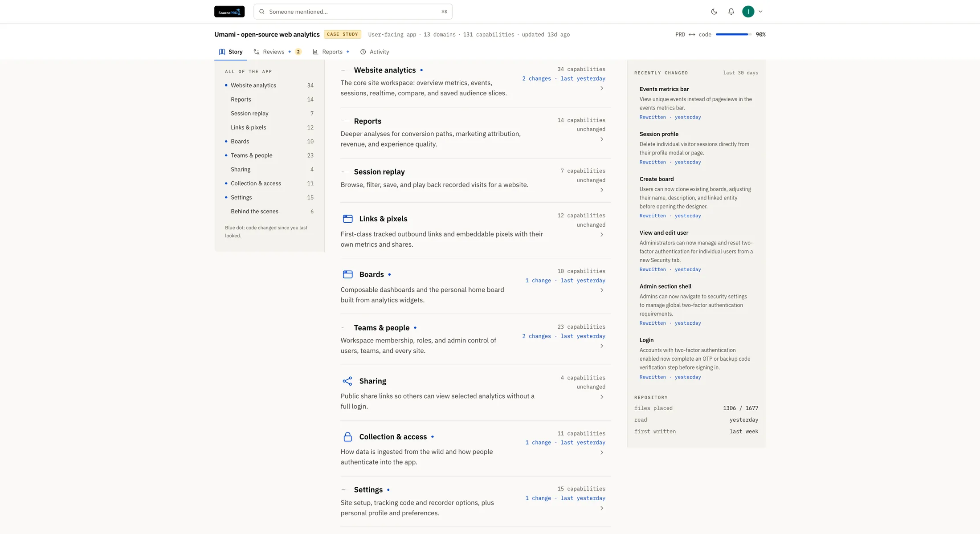Open Sharing row chevron
This screenshot has height=534, width=980.
602,397
